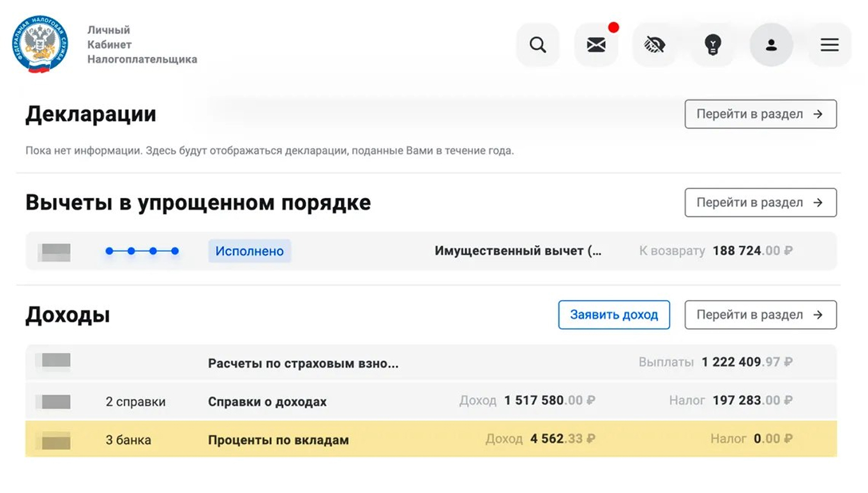
Task: Click the '3 банка' label
Action: coord(128,440)
